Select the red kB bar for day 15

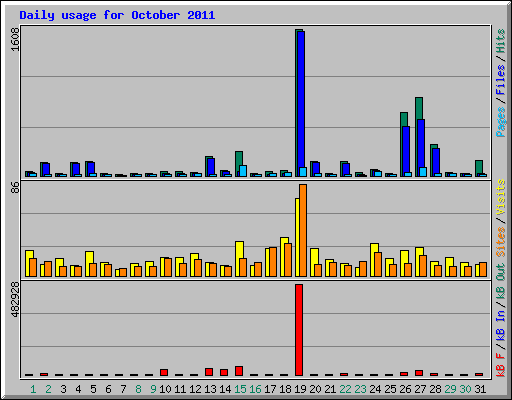(x=239, y=371)
